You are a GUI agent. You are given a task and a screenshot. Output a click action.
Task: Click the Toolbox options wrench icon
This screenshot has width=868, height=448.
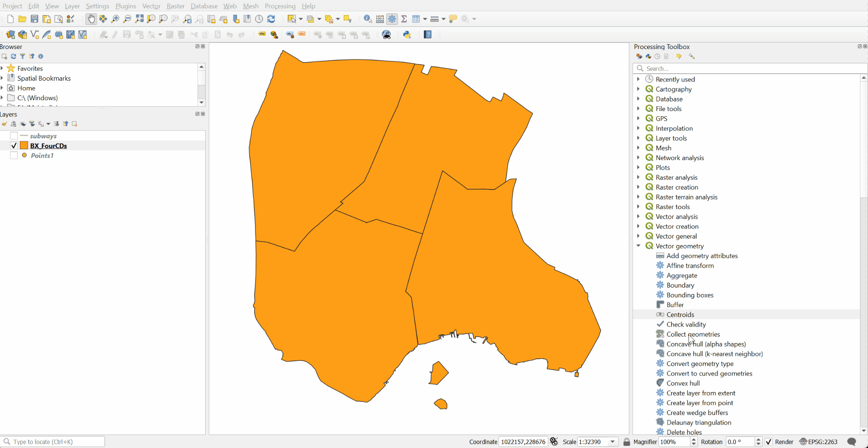tap(692, 56)
